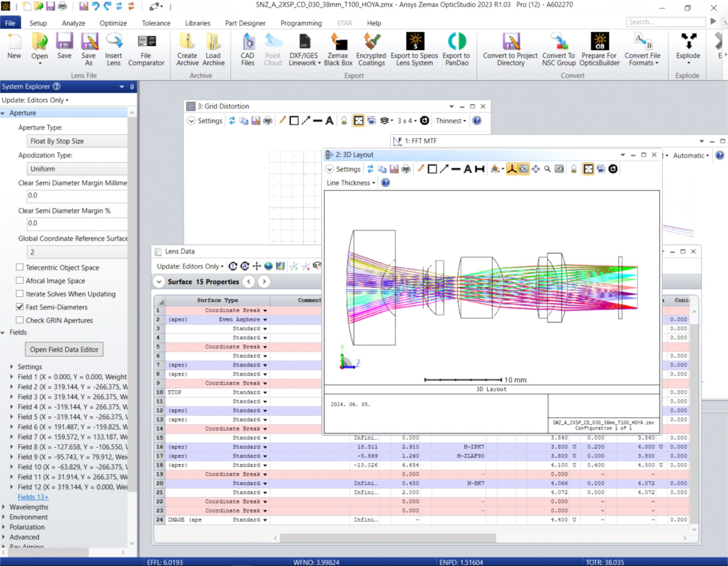Click refresh icon in 3D Layout toolbar

[370, 169]
